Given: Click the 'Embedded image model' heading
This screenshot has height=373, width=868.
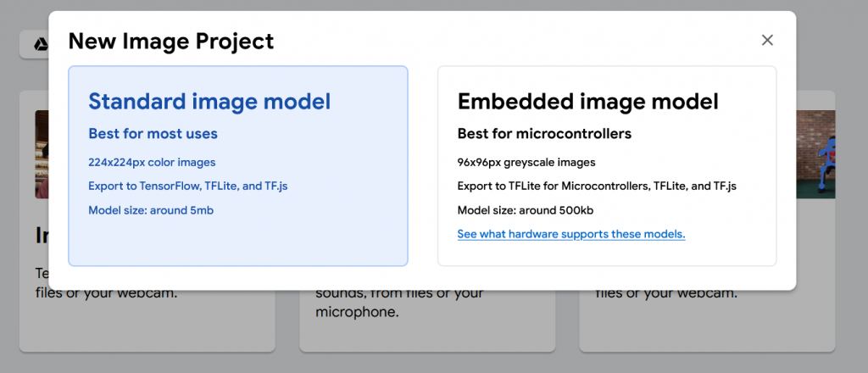Looking at the screenshot, I should [587, 102].
